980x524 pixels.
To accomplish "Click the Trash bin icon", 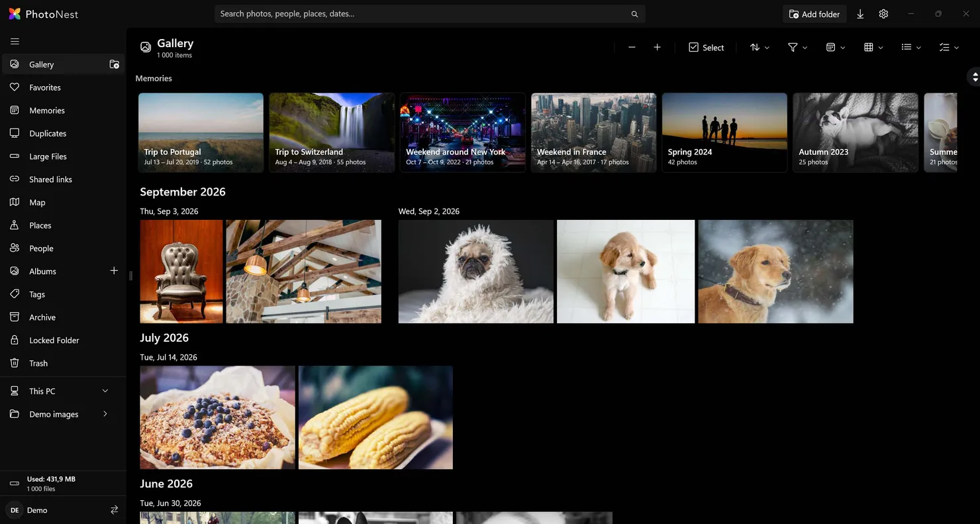I will (x=15, y=363).
